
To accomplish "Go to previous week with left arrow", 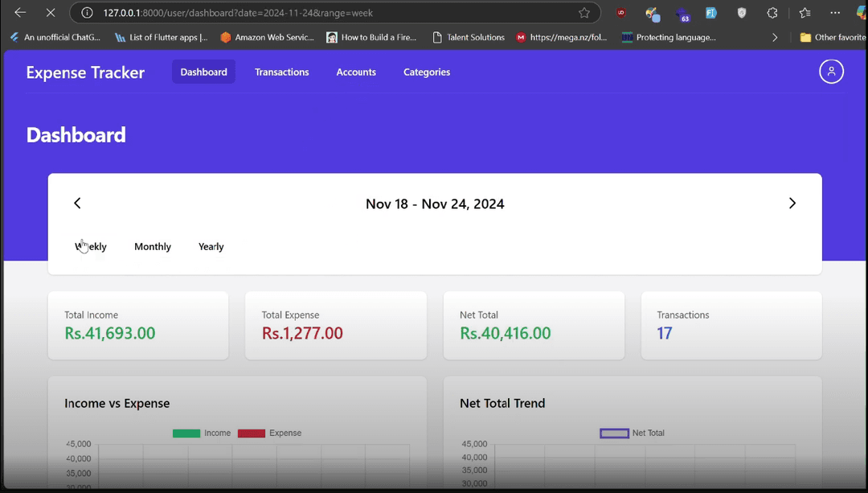I will point(77,203).
